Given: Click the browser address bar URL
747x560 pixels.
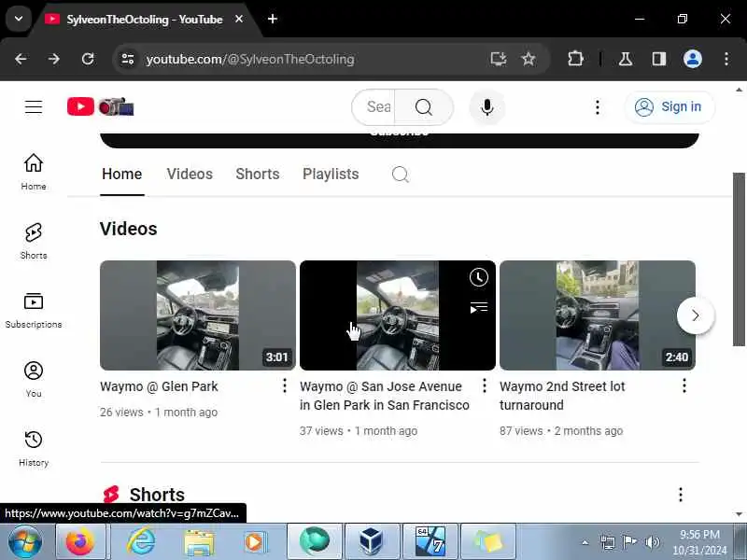Looking at the screenshot, I should pyautogui.click(x=250, y=60).
